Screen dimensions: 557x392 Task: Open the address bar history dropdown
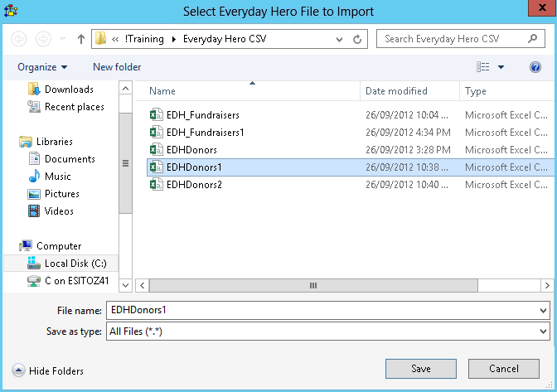(339, 39)
